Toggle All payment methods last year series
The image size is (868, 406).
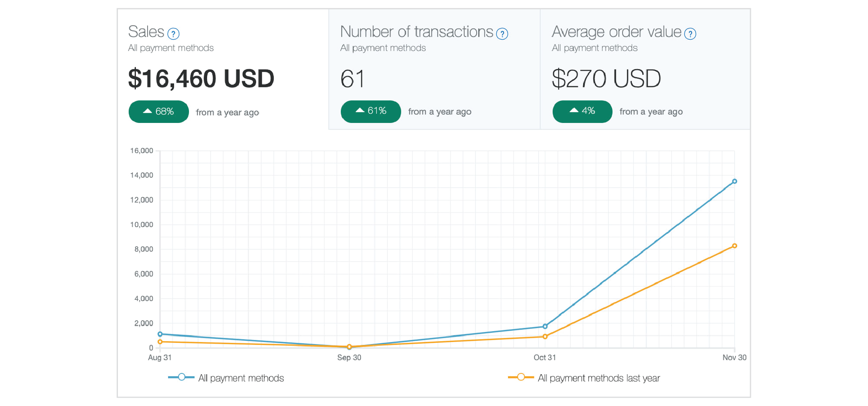coord(599,378)
